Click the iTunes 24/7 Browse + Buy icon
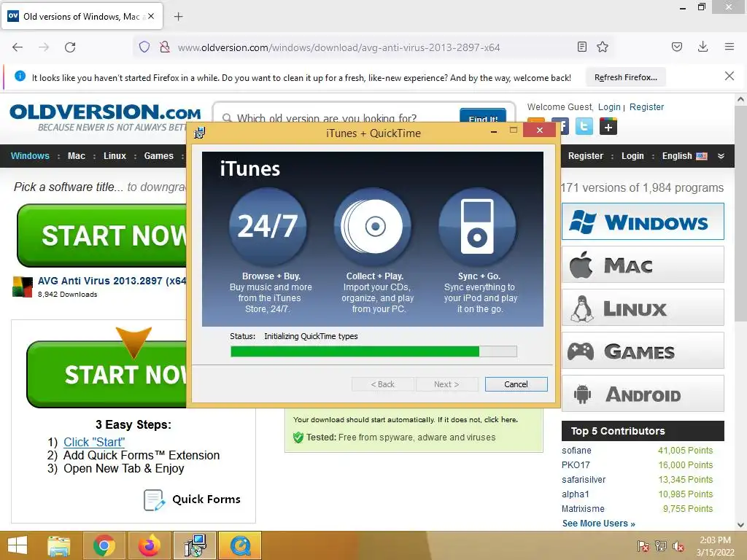 click(x=267, y=226)
